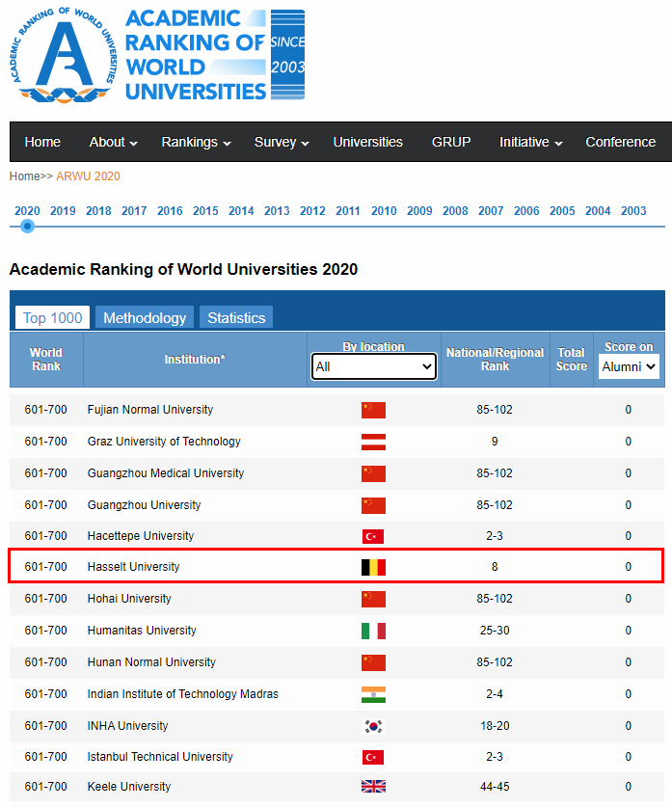Click national rank 25-30 for Humanitas University

tap(495, 631)
